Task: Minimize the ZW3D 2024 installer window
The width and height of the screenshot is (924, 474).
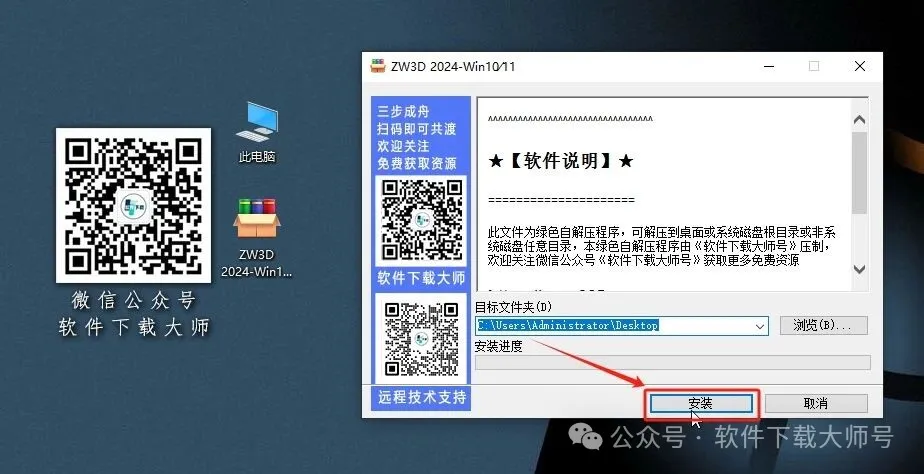Action: pyautogui.click(x=769, y=67)
